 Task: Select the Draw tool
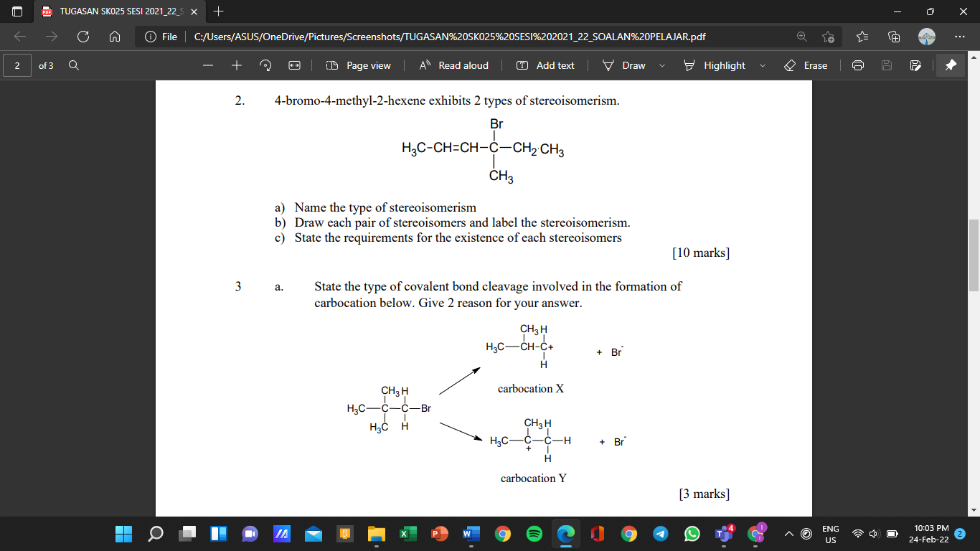[x=623, y=65]
